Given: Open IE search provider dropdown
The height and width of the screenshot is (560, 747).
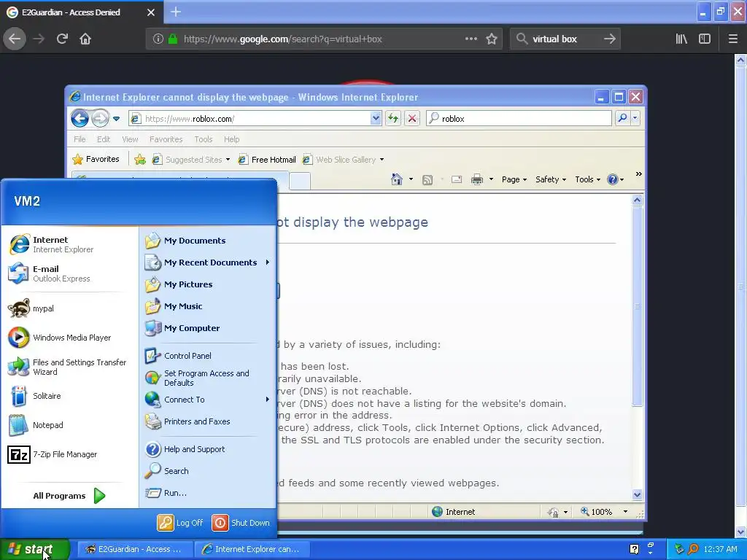Looking at the screenshot, I should tap(635, 117).
